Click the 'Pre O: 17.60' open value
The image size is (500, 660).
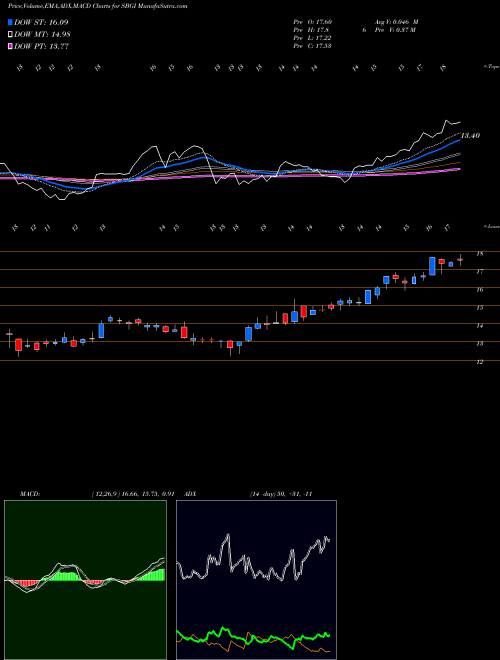click(313, 22)
